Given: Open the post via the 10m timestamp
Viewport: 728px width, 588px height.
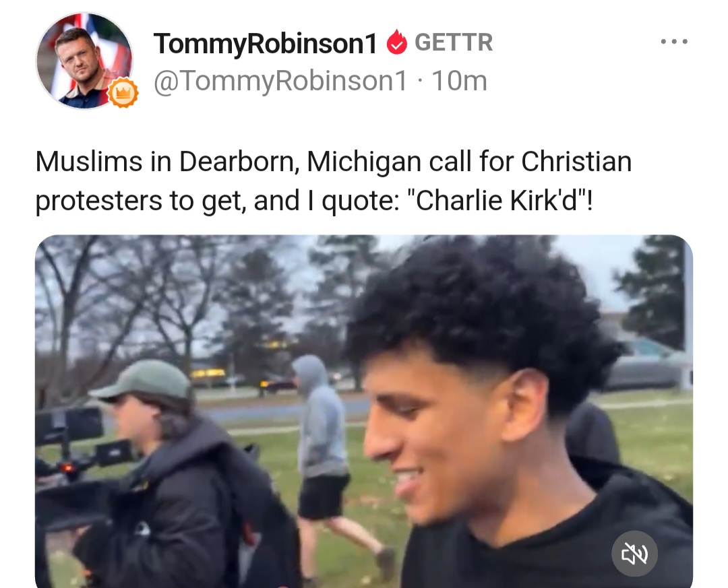Looking at the screenshot, I should coord(459,81).
